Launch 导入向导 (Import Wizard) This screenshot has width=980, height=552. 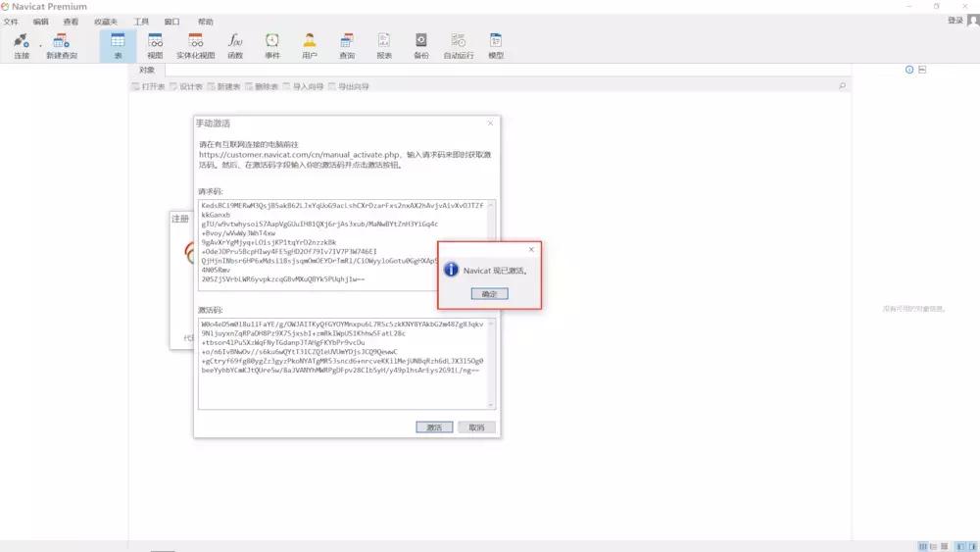[x=303, y=87]
